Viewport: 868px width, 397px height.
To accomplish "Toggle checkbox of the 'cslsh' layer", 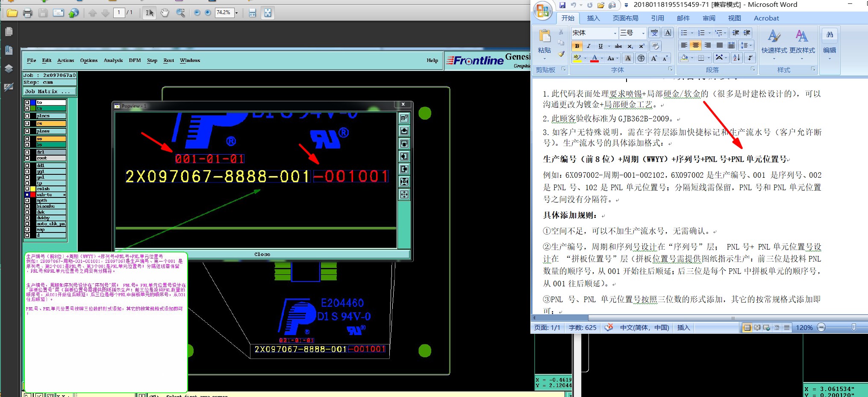I will coord(27,189).
